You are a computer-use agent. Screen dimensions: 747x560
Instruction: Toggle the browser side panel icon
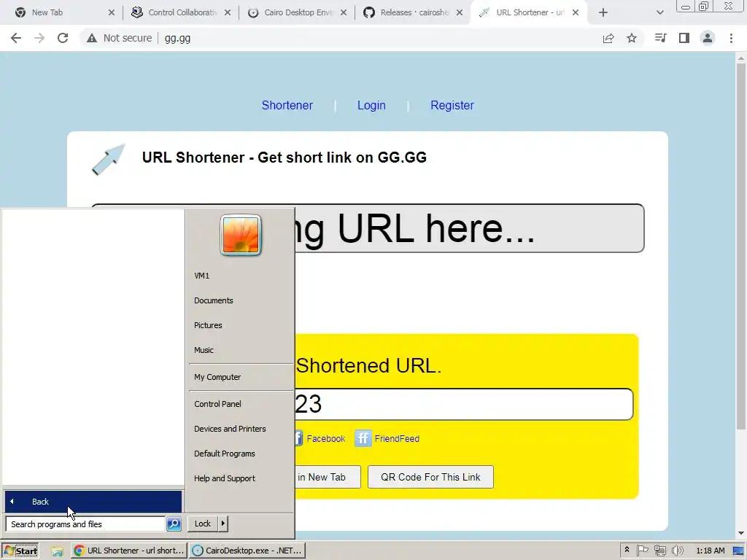(x=684, y=38)
